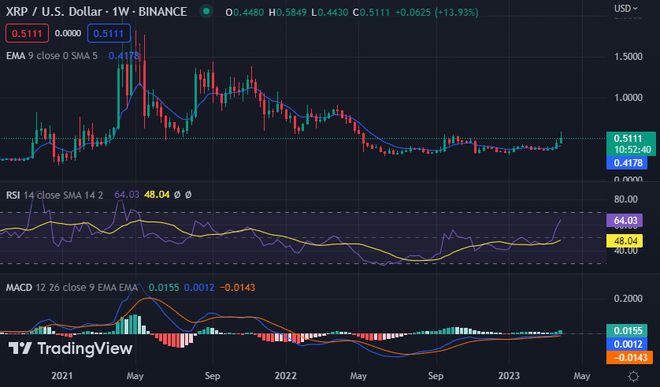
Task: Click the blue 0.5111 buy price box
Action: tap(109, 34)
